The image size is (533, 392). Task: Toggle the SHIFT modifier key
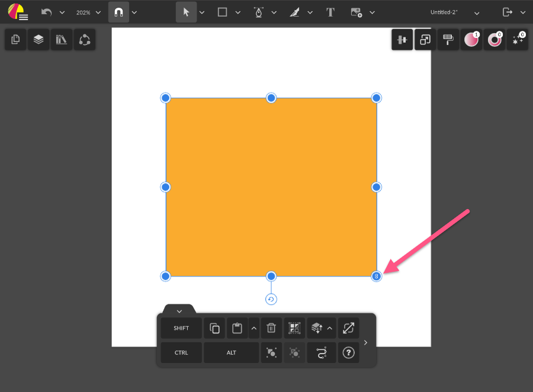click(181, 328)
